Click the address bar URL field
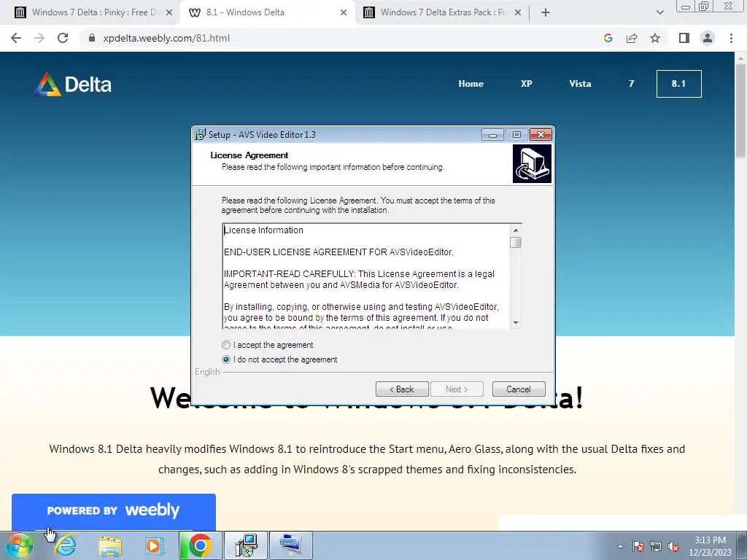Screen dimensions: 747x560 [333, 38]
